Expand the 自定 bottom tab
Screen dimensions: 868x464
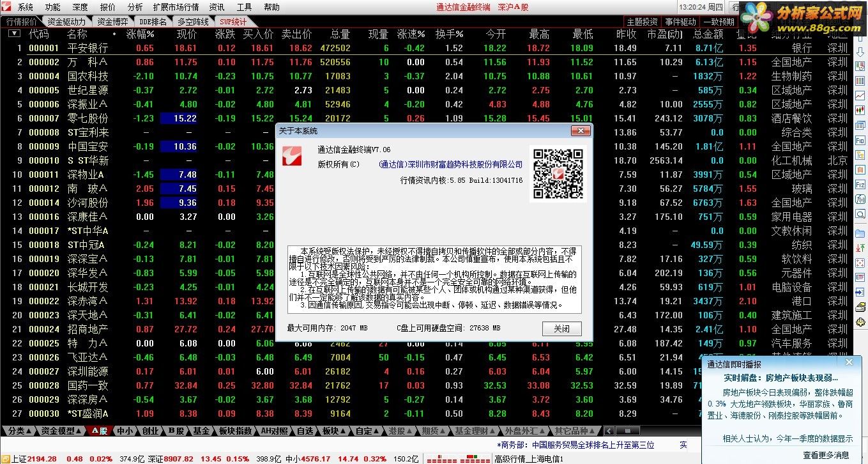tap(367, 431)
